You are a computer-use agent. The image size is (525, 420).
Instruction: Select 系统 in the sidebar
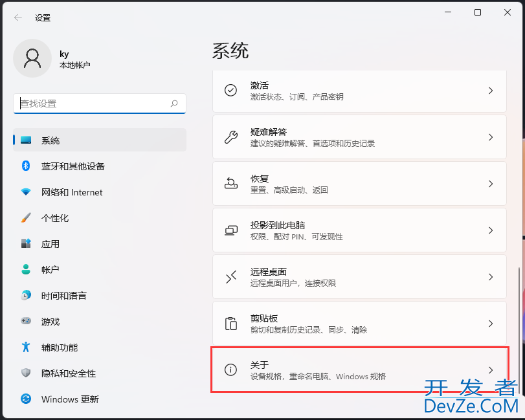tap(100, 140)
